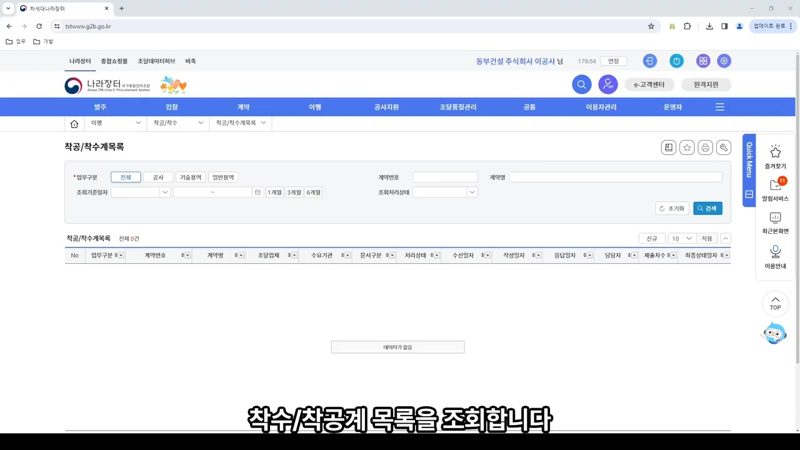Open e-고객센터 link

(649, 85)
